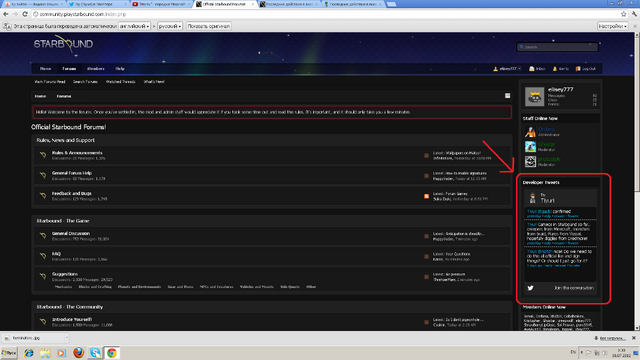640x360 pixels.
Task: Click the forum icon beside Feedback and Bugs
Action: point(43,196)
